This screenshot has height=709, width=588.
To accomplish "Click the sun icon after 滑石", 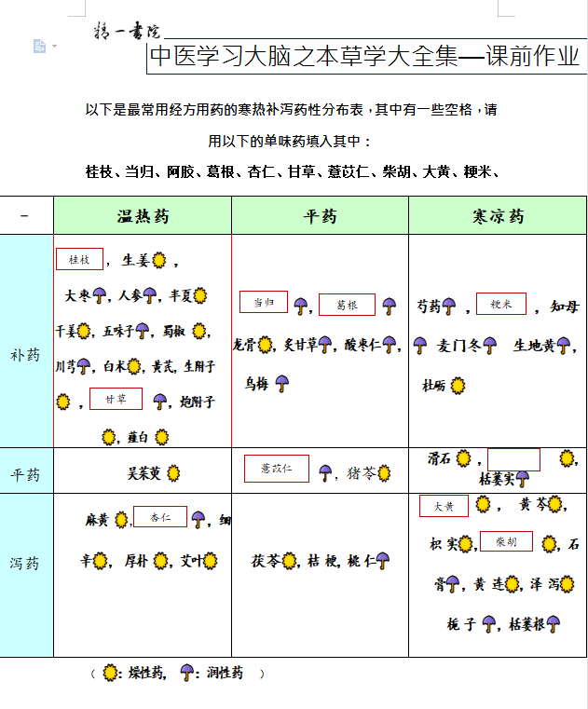I will (x=463, y=458).
